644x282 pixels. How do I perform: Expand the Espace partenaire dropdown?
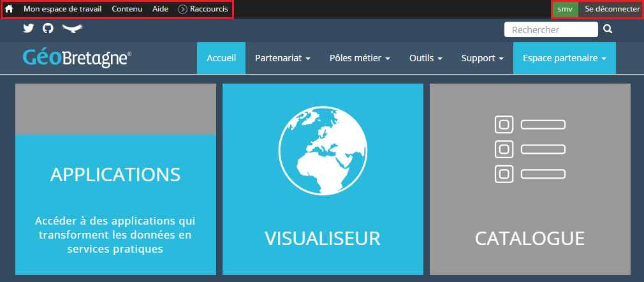coord(565,58)
